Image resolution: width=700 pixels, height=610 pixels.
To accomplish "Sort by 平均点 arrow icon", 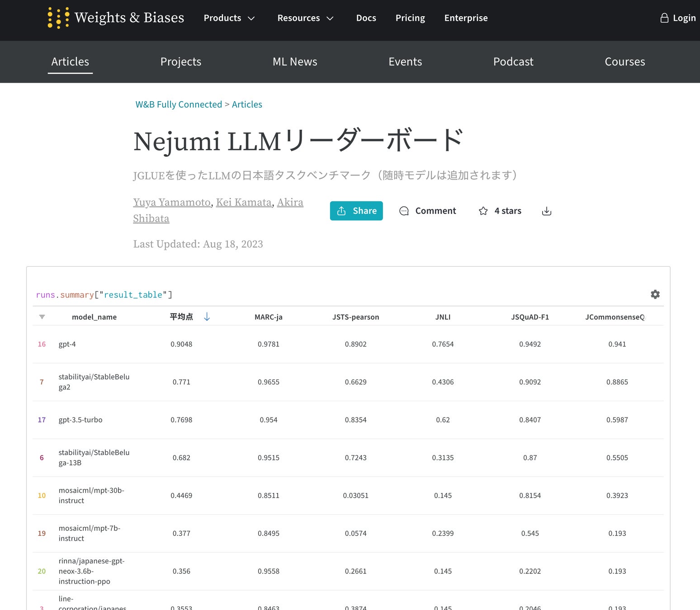I will [x=207, y=317].
